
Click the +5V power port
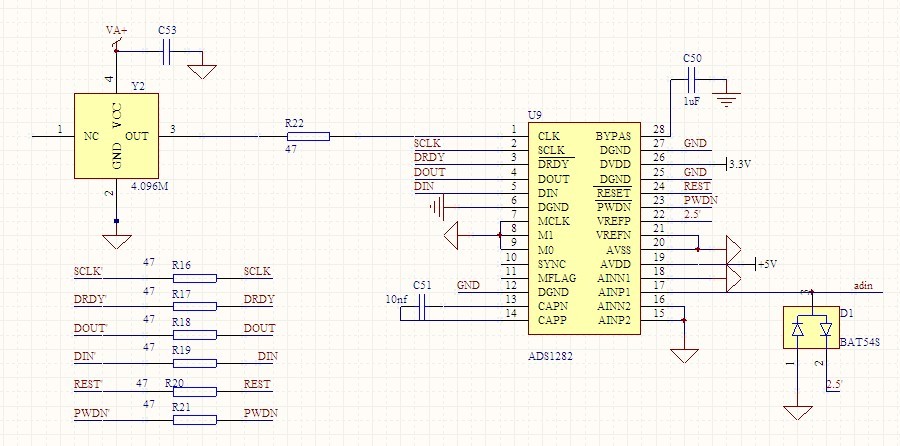pos(765,264)
